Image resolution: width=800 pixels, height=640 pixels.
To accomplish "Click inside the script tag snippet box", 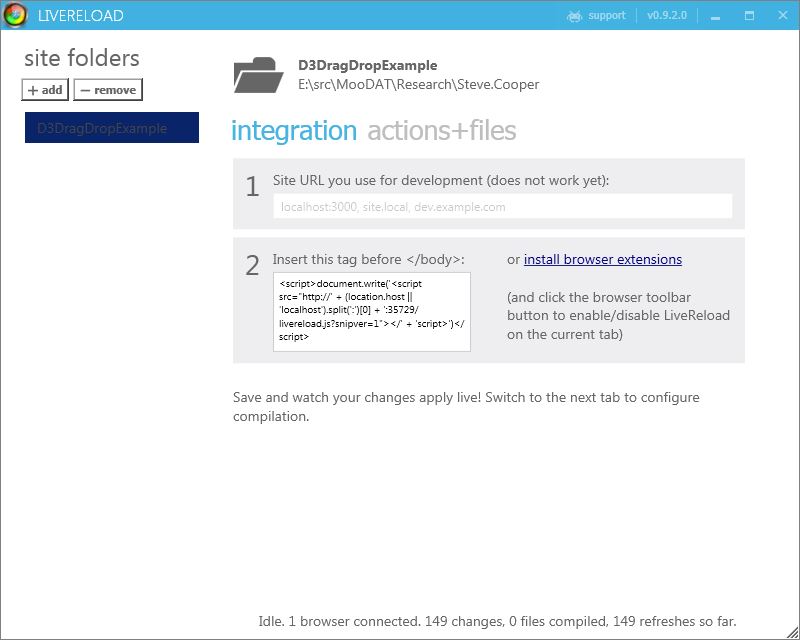I will (371, 311).
